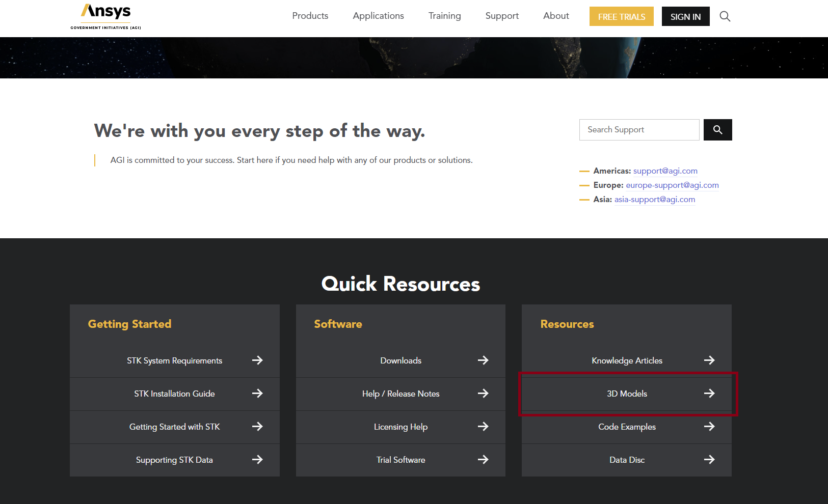
Task: Open Supporting STK Data link
Action: click(x=174, y=460)
